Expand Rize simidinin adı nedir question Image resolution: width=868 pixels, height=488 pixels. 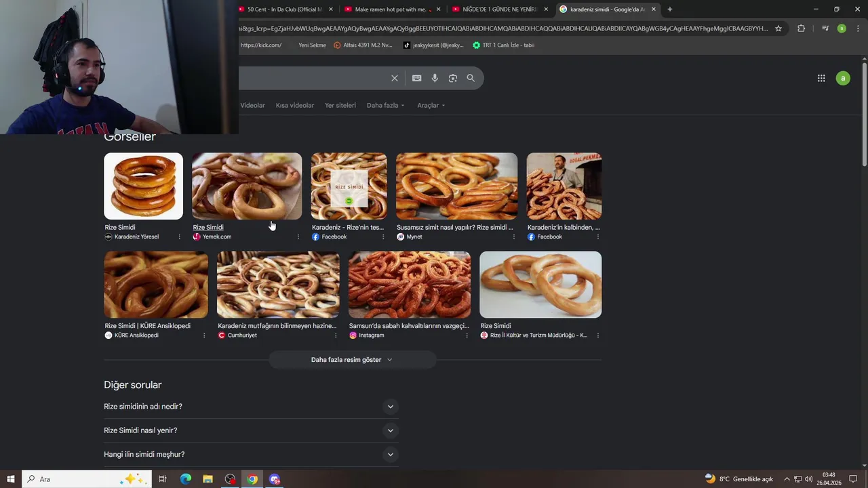(251, 406)
